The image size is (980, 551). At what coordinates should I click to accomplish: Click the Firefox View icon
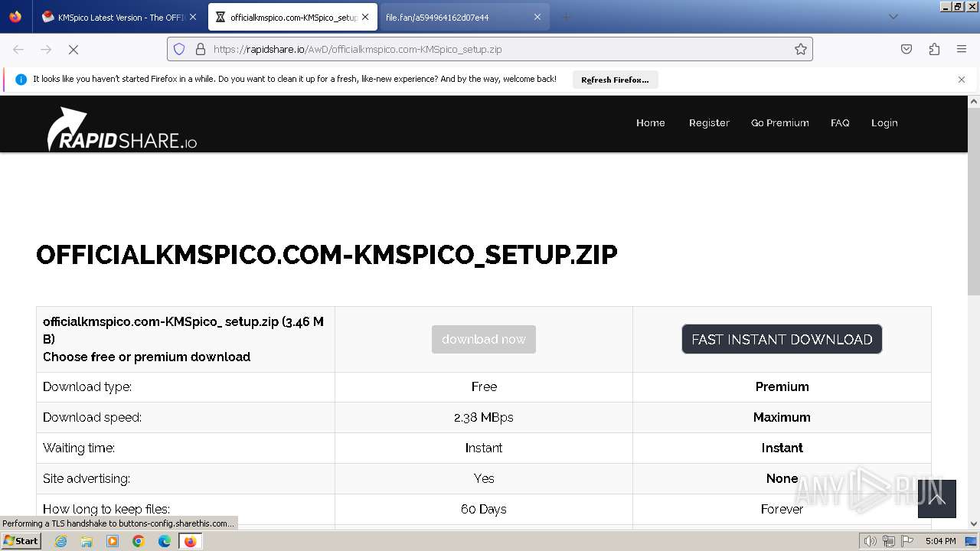pos(15,17)
